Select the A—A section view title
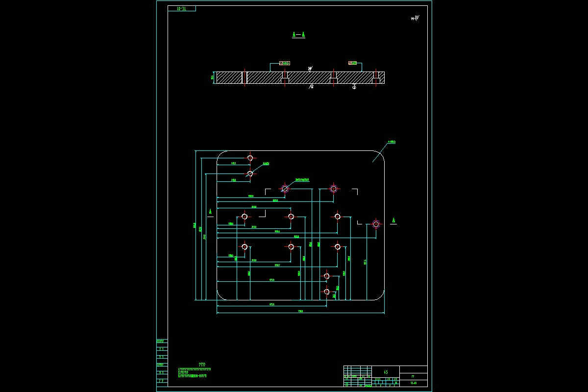 point(299,35)
